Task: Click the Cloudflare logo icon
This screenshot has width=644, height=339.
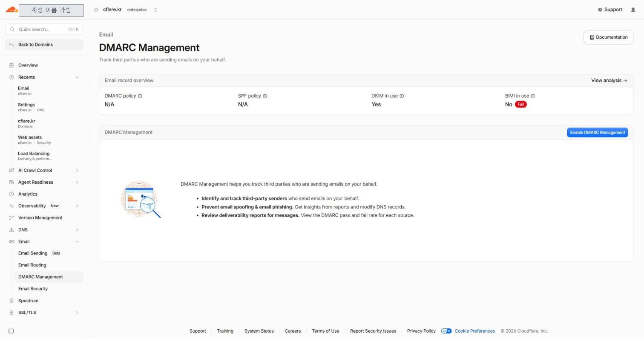Action: click(11, 9)
